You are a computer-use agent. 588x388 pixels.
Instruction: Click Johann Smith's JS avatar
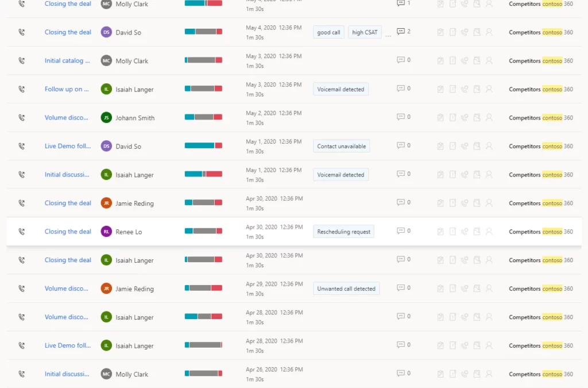106,117
